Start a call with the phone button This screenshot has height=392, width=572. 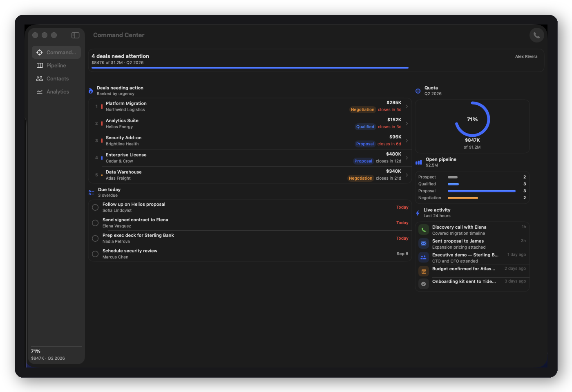coord(536,35)
